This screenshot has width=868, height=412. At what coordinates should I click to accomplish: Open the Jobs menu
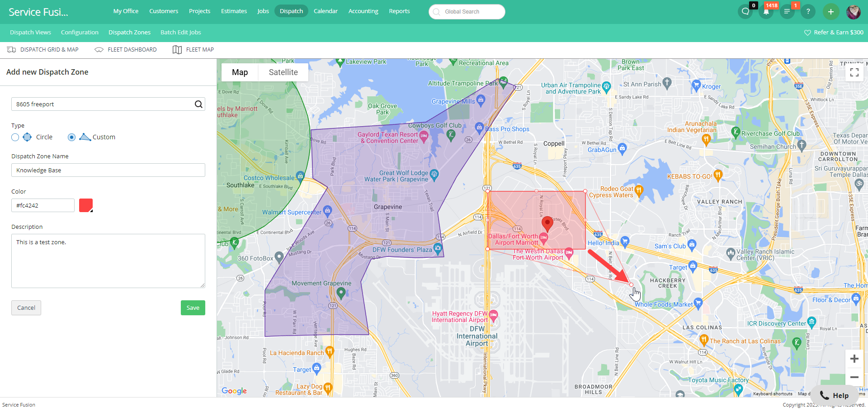pyautogui.click(x=263, y=11)
